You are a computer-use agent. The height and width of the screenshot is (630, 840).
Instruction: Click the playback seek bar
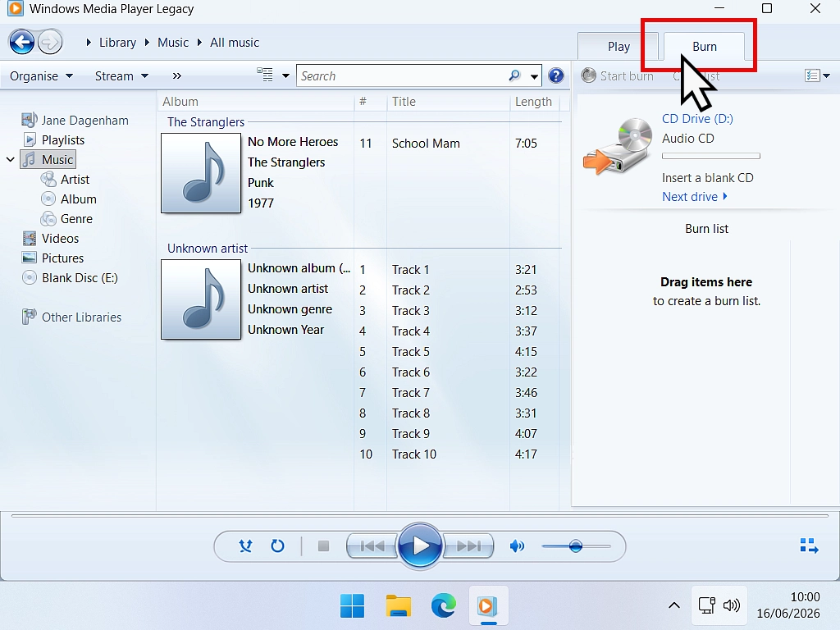tap(420, 516)
